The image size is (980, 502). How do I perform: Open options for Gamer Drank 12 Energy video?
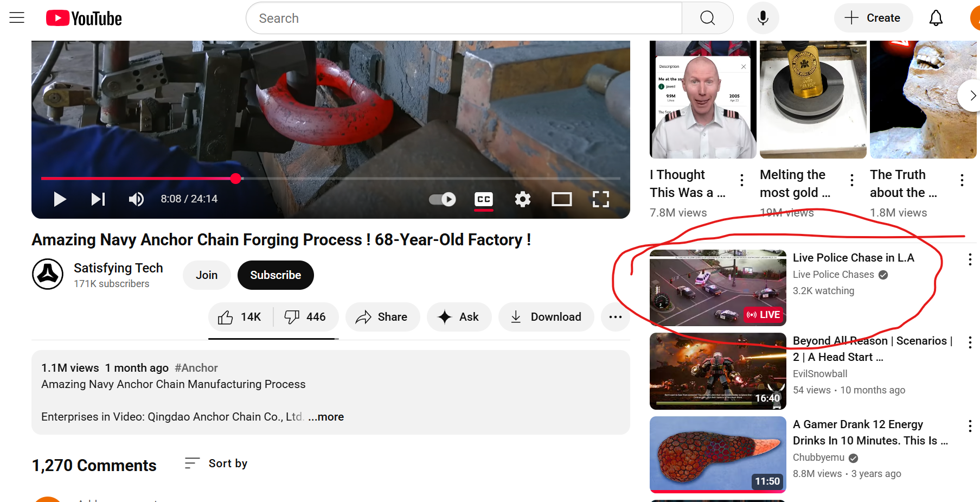pyautogui.click(x=970, y=425)
